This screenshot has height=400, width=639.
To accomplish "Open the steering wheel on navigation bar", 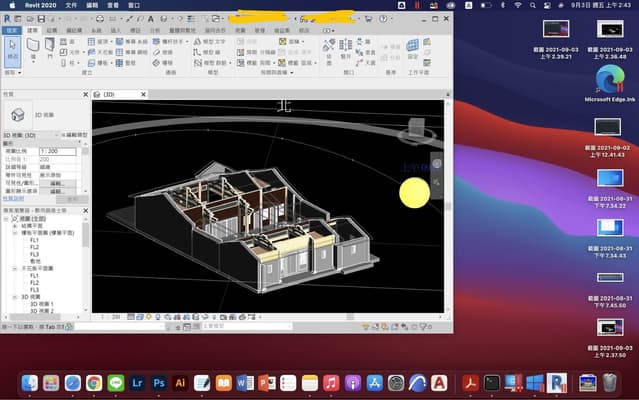I will [437, 164].
